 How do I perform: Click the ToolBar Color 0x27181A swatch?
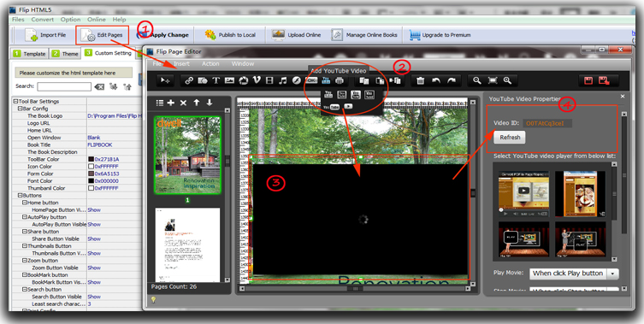[x=92, y=159]
